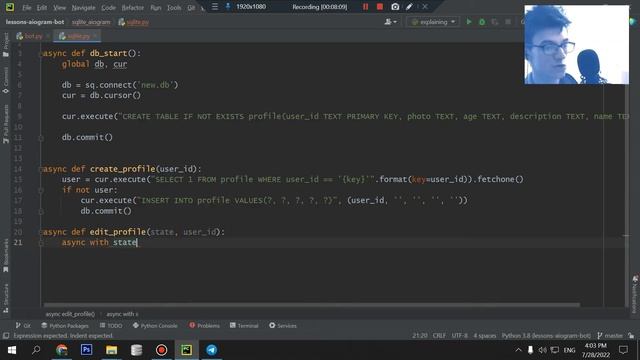Viewport: 640px width, 360px height.
Task: Collapse the edit_profile function fold marker
Action: (41, 232)
